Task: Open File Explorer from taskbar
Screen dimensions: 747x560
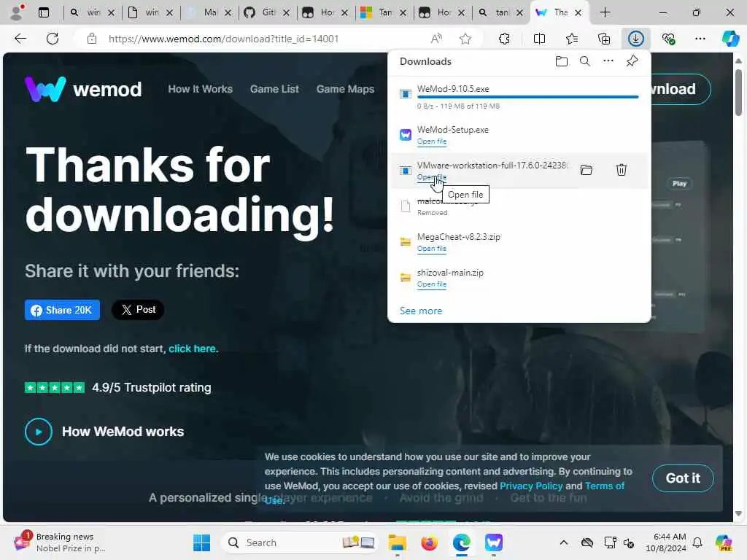Action: (397, 542)
